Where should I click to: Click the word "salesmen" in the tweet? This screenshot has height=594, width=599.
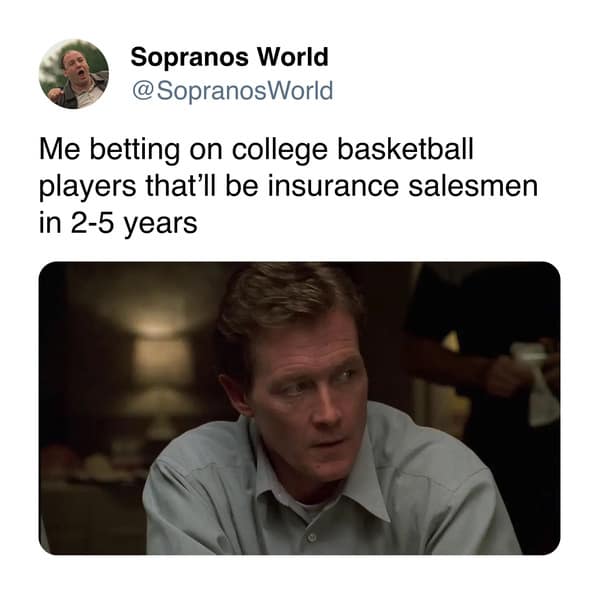tap(473, 186)
